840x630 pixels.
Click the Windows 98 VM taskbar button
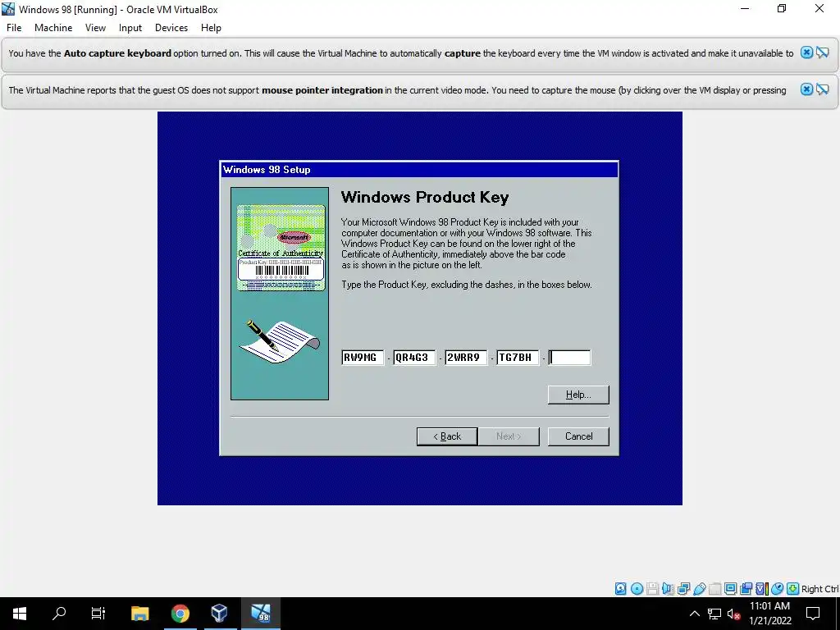(x=261, y=614)
